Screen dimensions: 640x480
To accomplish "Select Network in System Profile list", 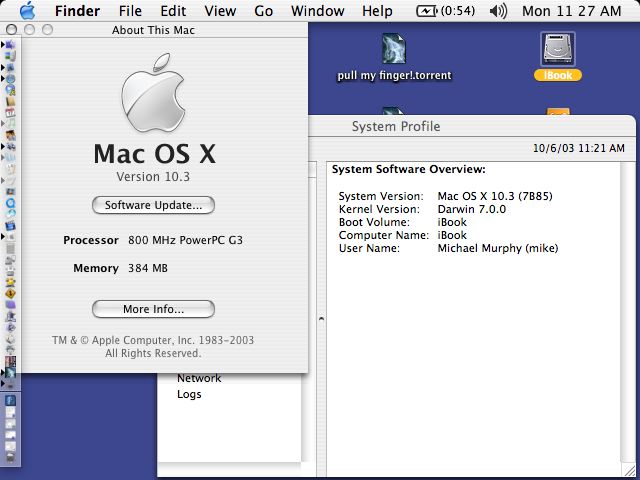I will click(199, 378).
